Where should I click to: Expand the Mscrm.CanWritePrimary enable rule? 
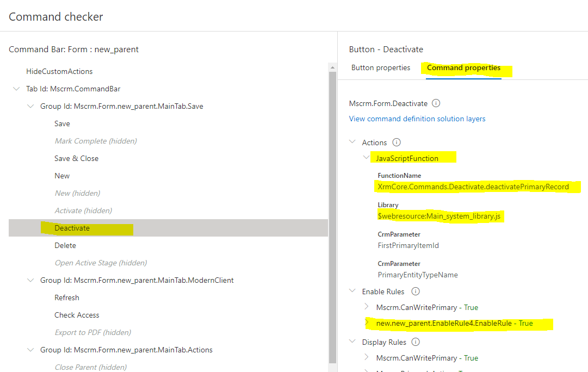click(x=366, y=307)
